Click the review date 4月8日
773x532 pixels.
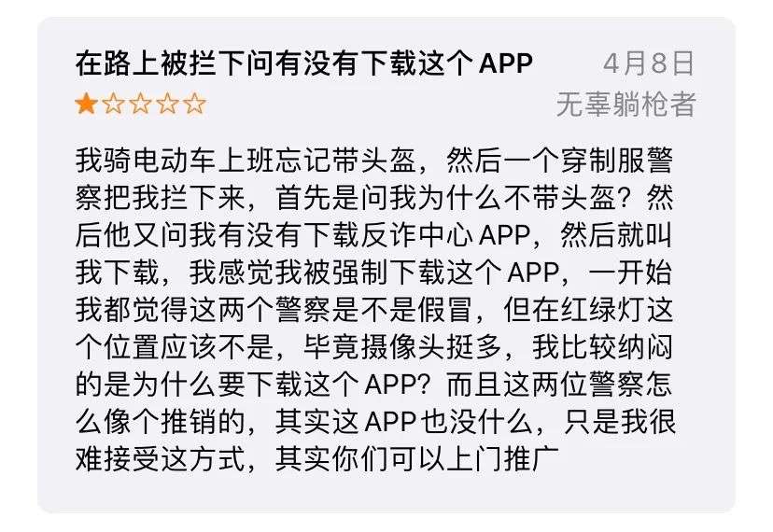[649, 63]
